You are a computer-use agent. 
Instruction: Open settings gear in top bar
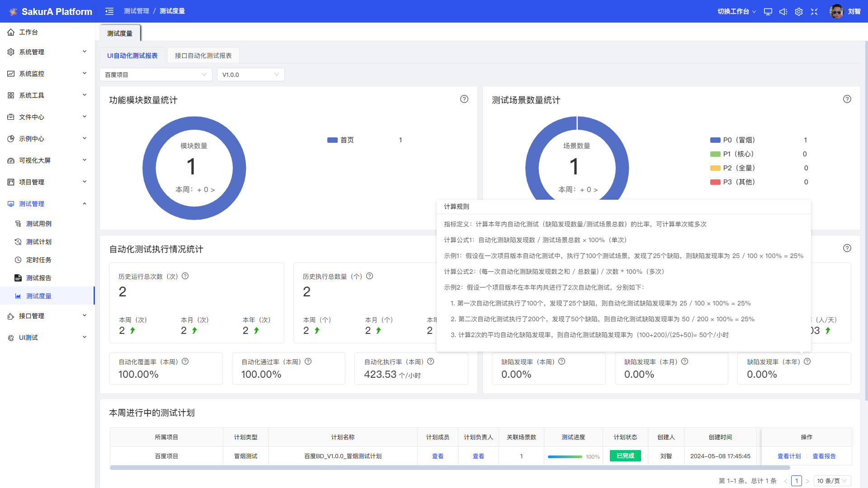pos(799,12)
